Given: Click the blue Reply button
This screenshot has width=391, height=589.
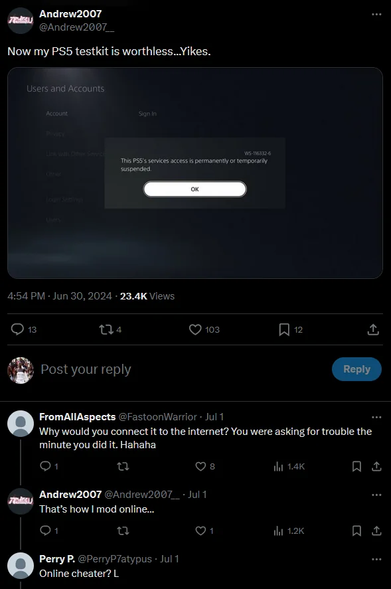Looking at the screenshot, I should 357,369.
